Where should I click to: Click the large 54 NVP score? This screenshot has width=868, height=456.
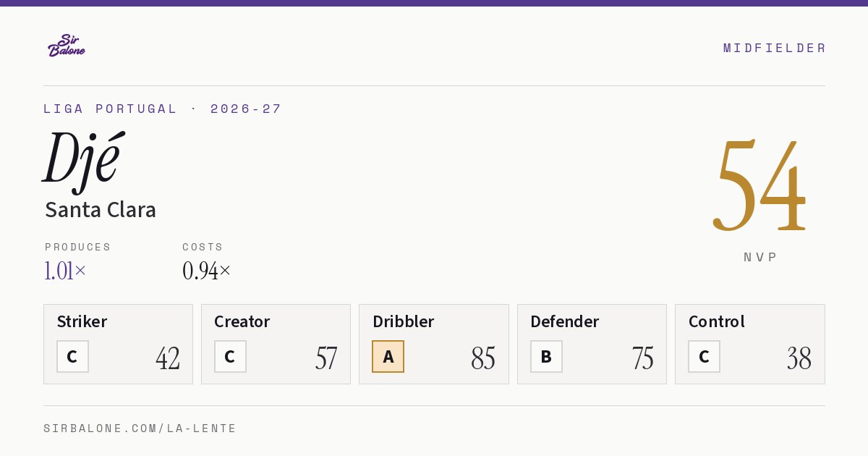pos(759,185)
